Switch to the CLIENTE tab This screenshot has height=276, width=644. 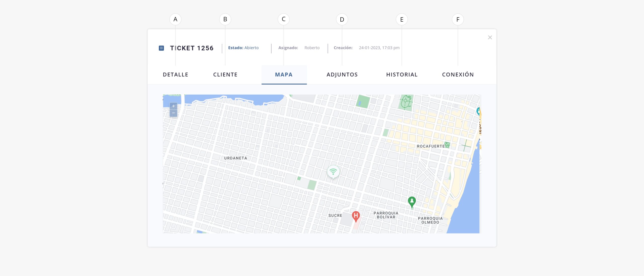pyautogui.click(x=225, y=74)
